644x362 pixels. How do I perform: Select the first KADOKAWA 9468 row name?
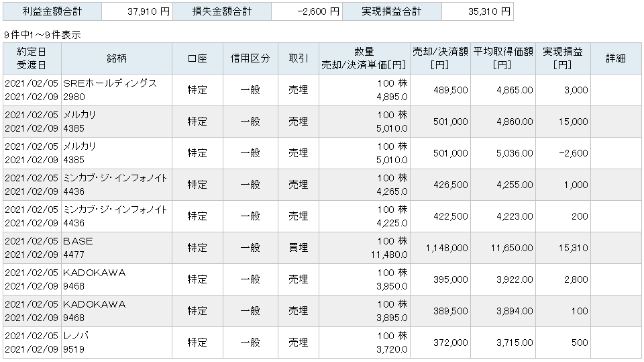(x=94, y=279)
